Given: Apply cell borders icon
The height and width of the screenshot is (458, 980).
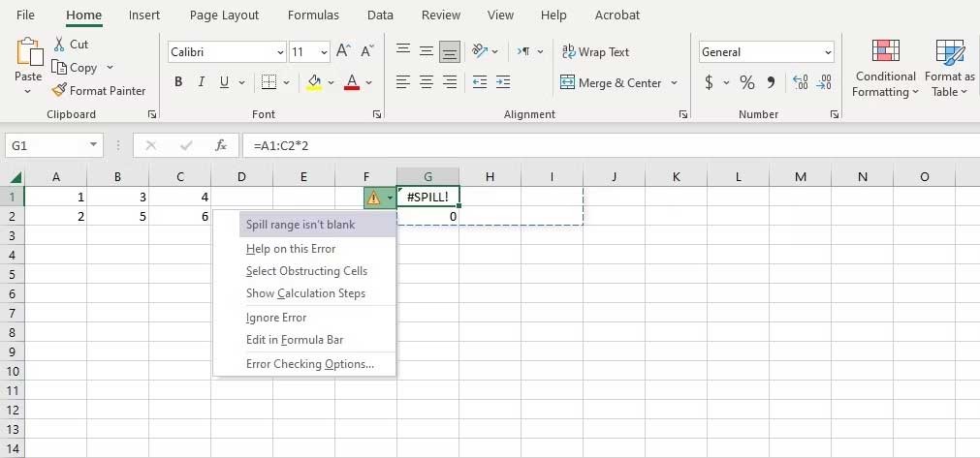Looking at the screenshot, I should point(269,82).
